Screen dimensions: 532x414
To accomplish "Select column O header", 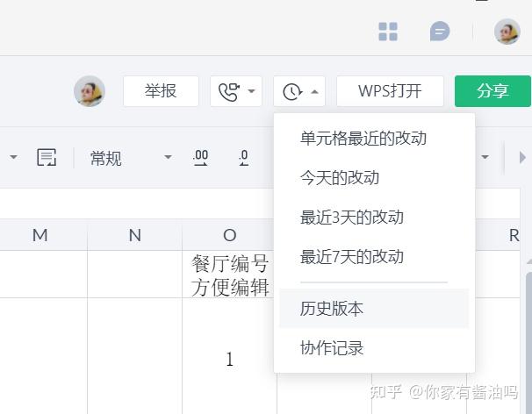I will (229, 235).
